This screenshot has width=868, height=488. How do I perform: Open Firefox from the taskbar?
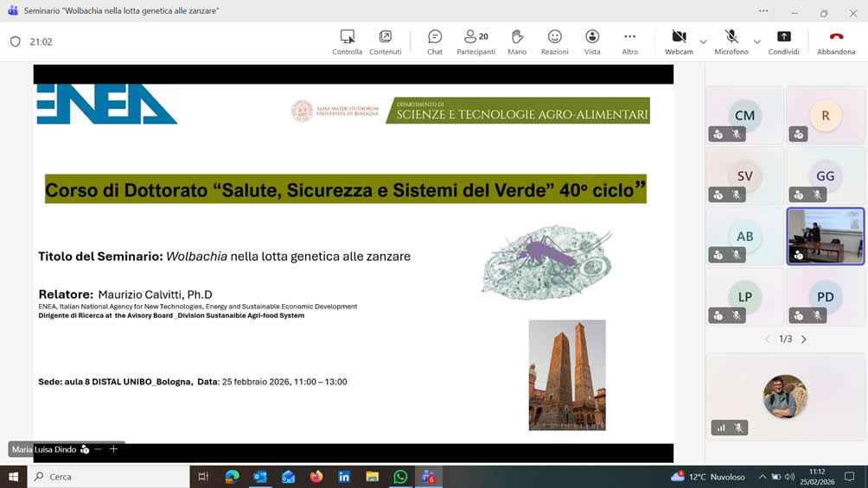[316, 477]
